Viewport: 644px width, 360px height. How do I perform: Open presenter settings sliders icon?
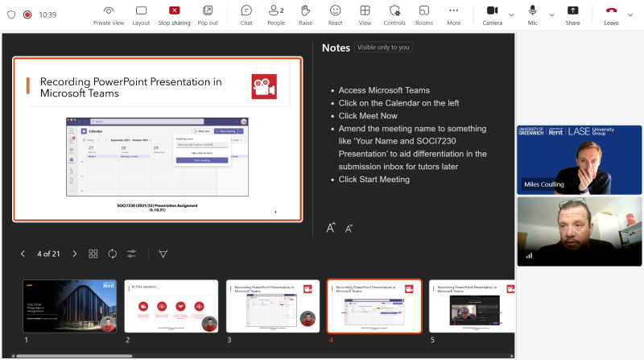tap(131, 254)
